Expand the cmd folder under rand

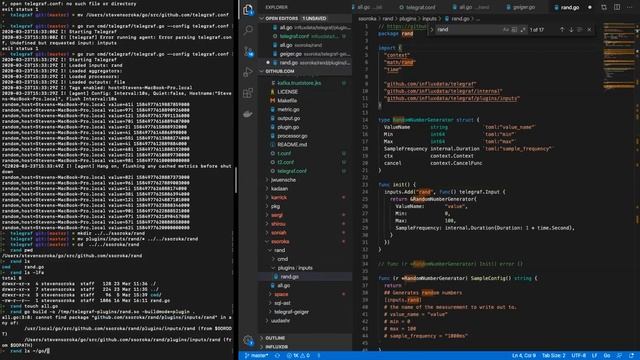tap(282, 259)
